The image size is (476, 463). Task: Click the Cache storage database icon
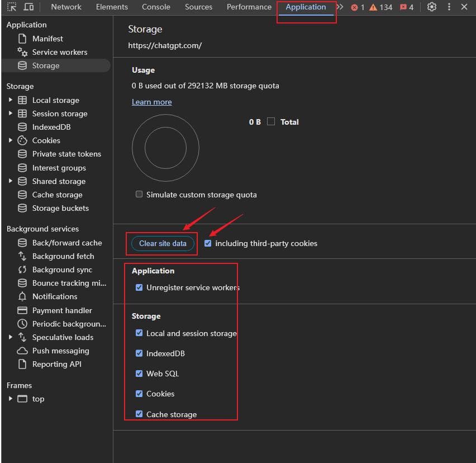point(22,195)
